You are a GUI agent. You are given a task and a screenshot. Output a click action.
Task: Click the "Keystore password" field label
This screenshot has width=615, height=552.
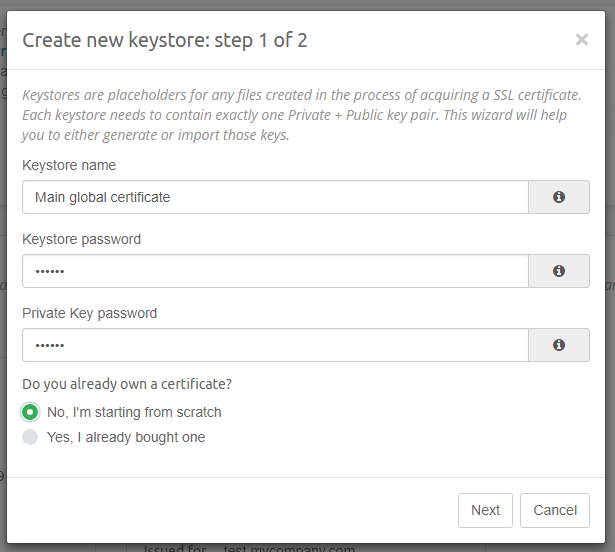[82, 239]
